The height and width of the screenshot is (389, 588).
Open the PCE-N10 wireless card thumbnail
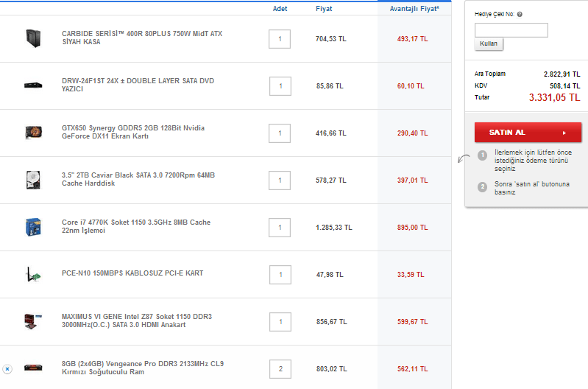tap(33, 275)
